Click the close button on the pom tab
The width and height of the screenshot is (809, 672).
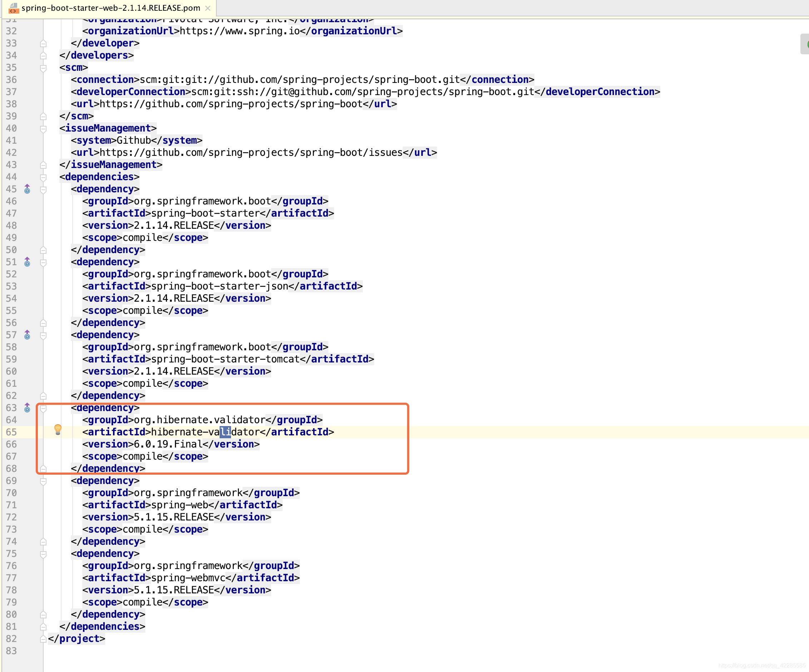click(212, 8)
